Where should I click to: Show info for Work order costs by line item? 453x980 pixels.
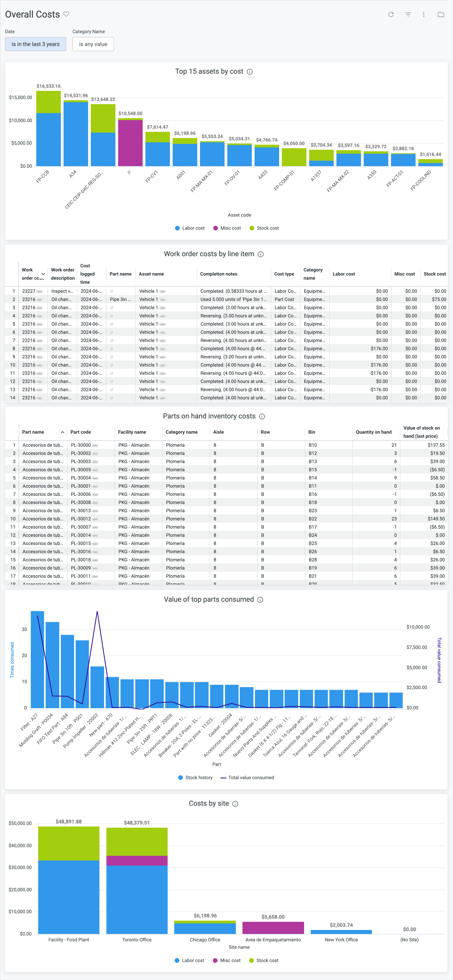tap(261, 254)
